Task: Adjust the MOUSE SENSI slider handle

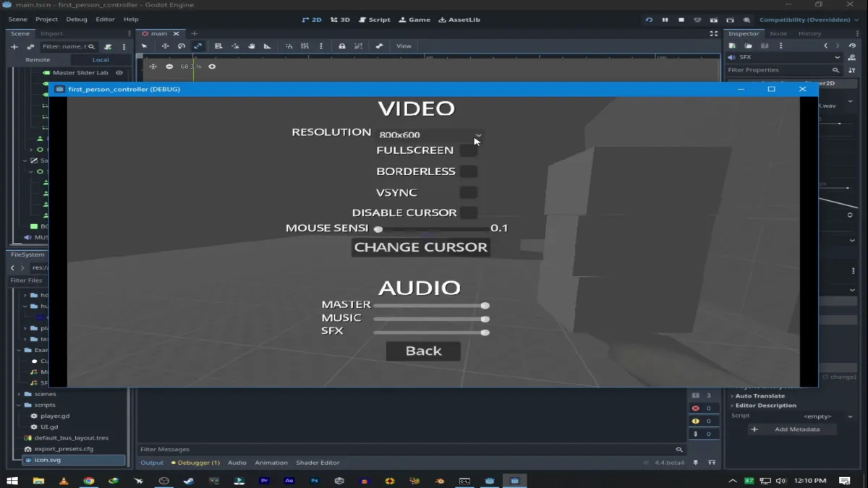Action: pos(378,229)
